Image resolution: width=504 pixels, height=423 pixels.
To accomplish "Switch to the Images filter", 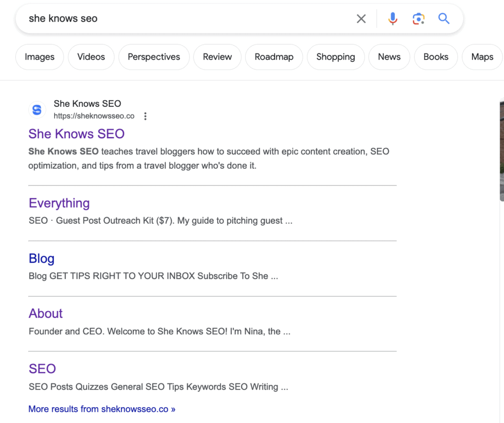I will pyautogui.click(x=39, y=57).
